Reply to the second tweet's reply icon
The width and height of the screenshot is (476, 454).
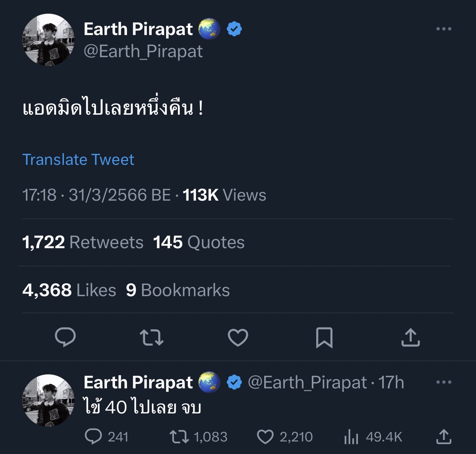93,437
